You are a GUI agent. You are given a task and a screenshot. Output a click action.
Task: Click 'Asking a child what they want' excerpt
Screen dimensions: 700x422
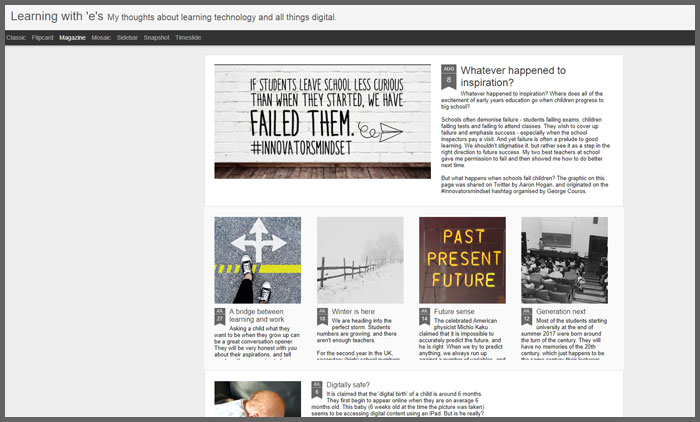pyautogui.click(x=258, y=342)
